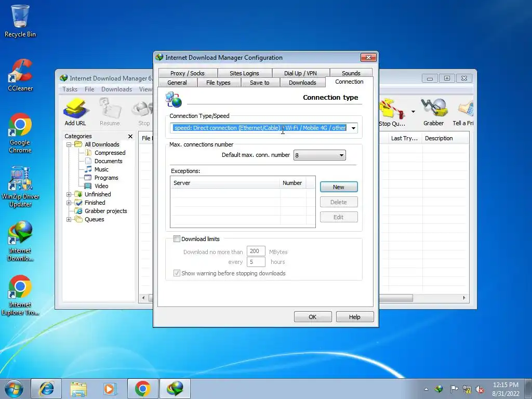Click the Server column header in Exceptions
Viewport: 532px width, 399px height.
tap(225, 183)
